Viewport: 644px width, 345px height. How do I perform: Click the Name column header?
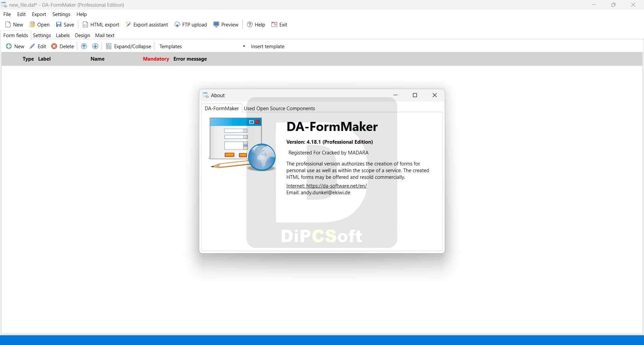[x=98, y=59]
